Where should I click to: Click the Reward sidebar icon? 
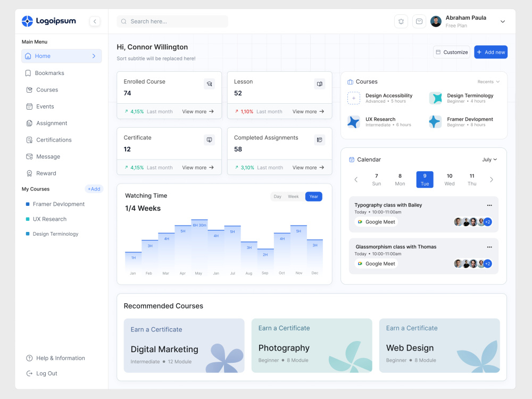coord(29,173)
